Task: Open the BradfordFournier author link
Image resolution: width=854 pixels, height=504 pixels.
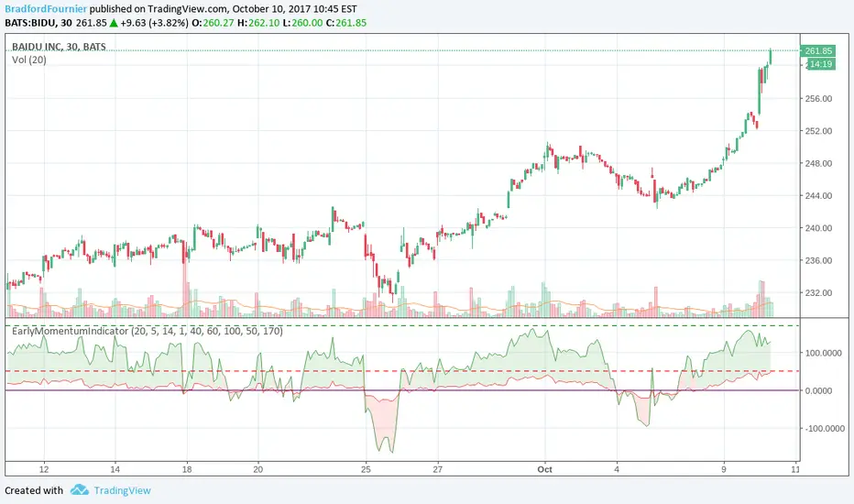Action: [46, 9]
